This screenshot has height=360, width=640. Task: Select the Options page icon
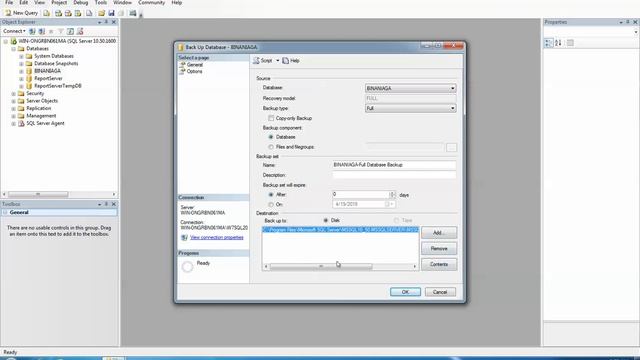pos(182,71)
